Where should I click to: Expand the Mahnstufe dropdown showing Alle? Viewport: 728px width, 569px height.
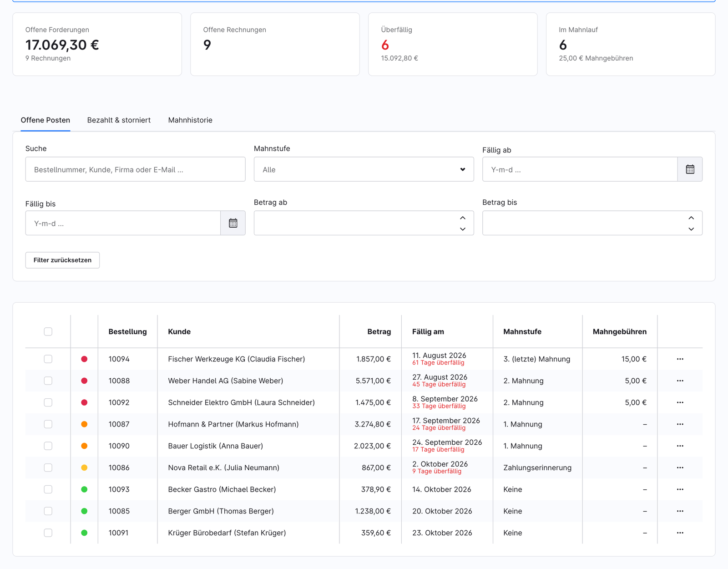[x=364, y=169]
